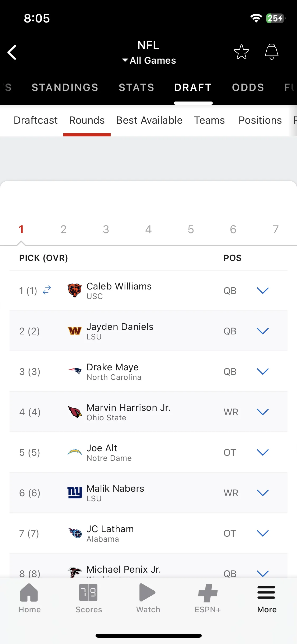Tap the Chicago Bears logo
Screen dimensions: 297x644
pyautogui.click(x=75, y=290)
